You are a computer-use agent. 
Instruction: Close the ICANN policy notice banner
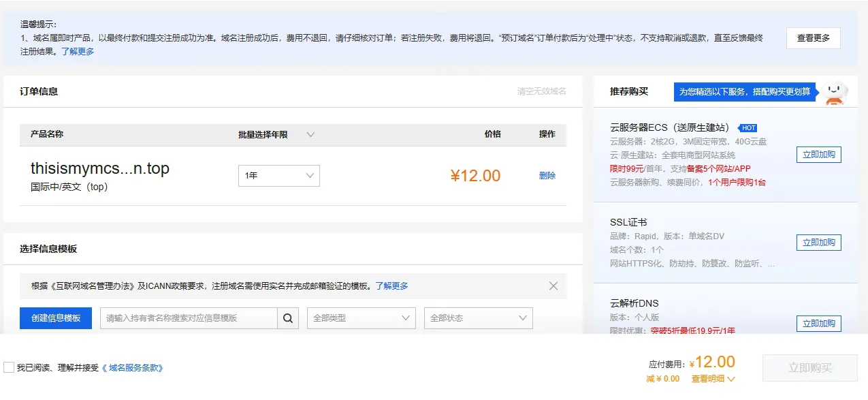(553, 286)
